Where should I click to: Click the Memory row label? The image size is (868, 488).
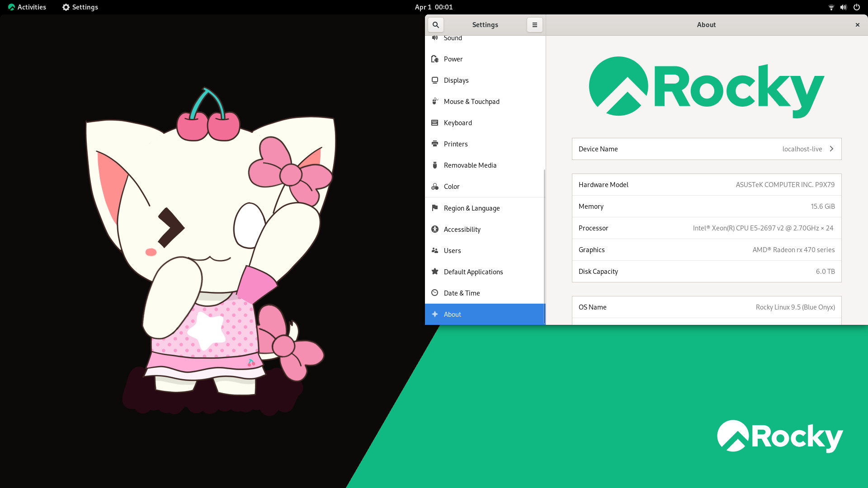click(591, 206)
